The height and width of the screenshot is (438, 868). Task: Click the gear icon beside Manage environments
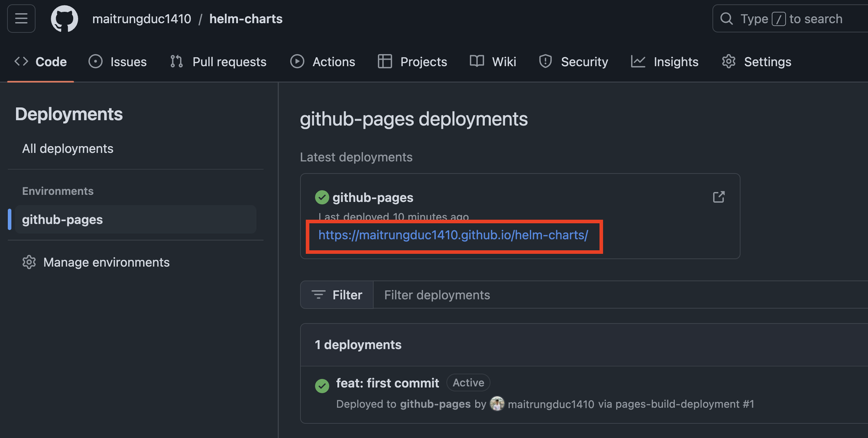(29, 262)
